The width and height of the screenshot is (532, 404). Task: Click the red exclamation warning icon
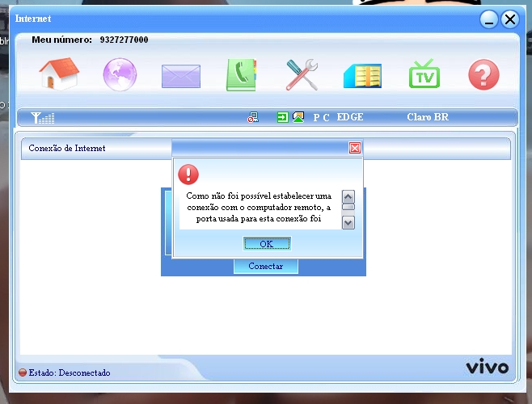(188, 175)
